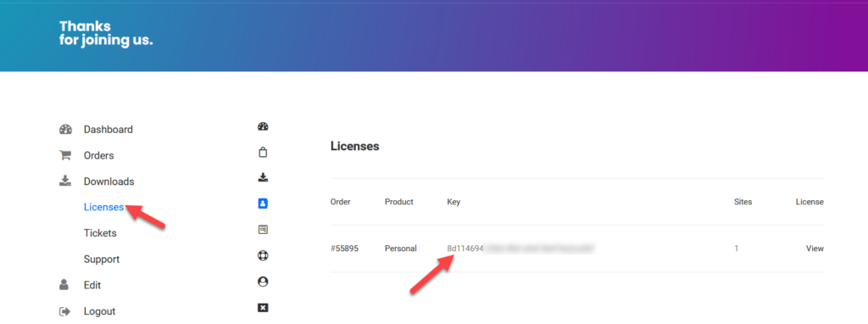The height and width of the screenshot is (324, 868).
Task: Click the license key starting with 8d114694
Action: click(x=520, y=249)
